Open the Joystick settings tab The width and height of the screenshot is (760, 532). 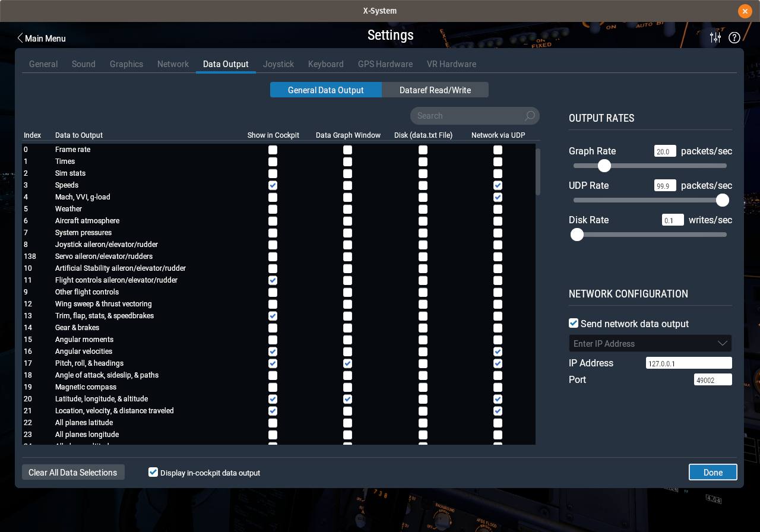278,64
